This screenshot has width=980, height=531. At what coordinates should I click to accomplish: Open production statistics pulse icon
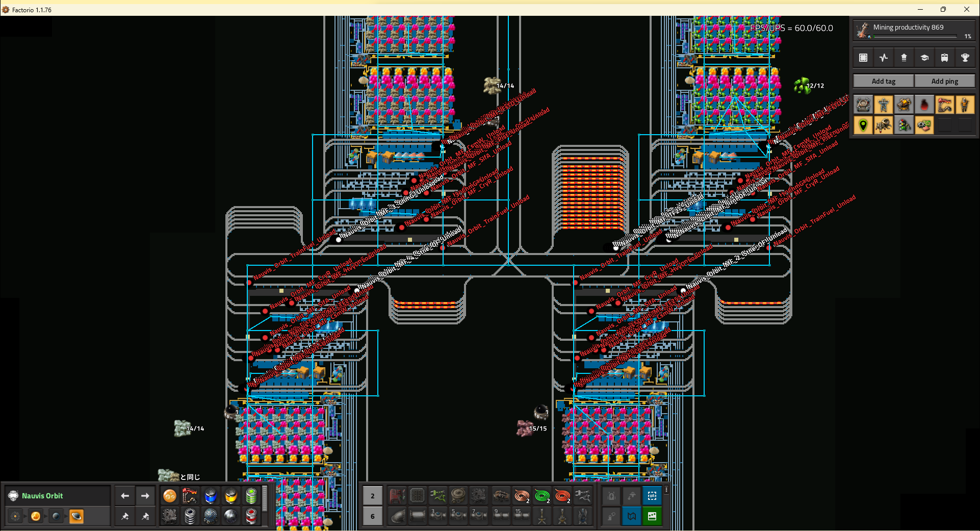[x=884, y=58]
